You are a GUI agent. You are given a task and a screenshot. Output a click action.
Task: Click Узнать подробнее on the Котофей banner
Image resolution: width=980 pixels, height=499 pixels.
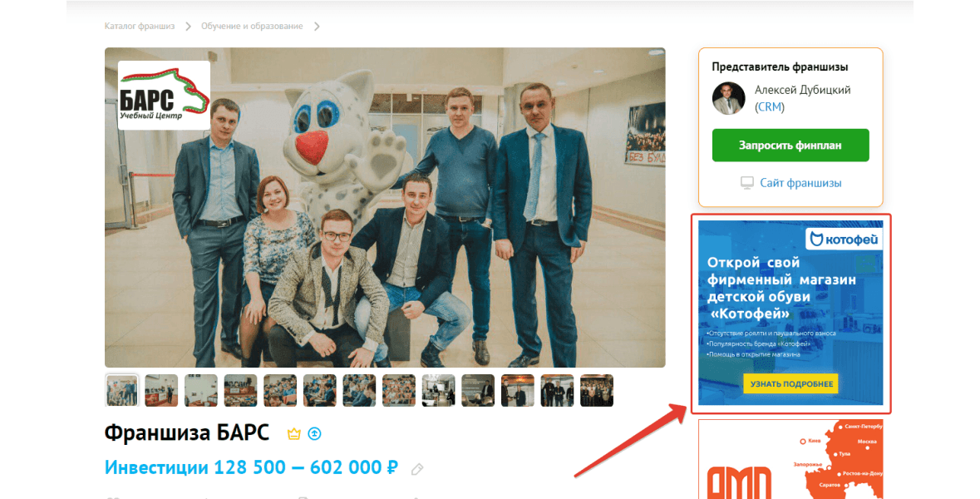click(791, 384)
